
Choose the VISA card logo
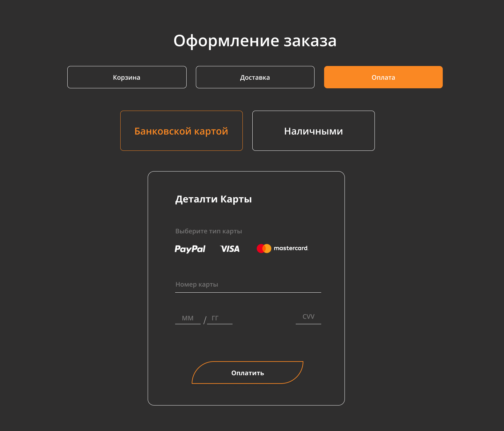click(230, 249)
